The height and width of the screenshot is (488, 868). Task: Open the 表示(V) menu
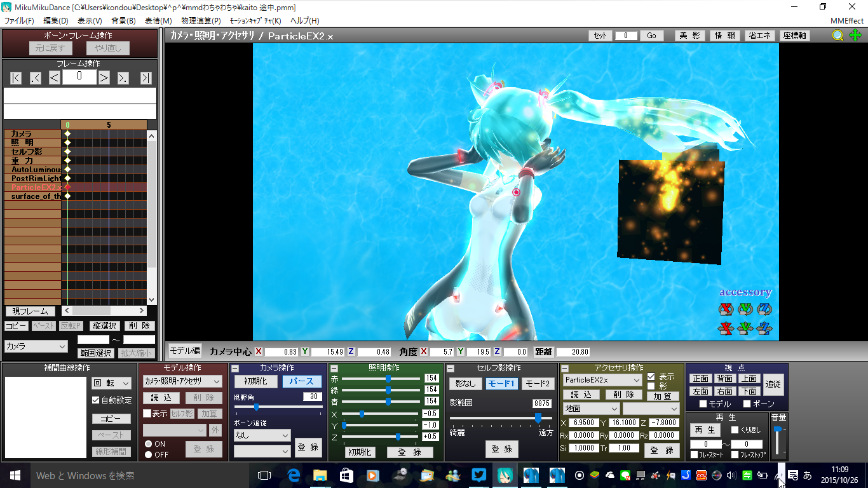pos(90,20)
